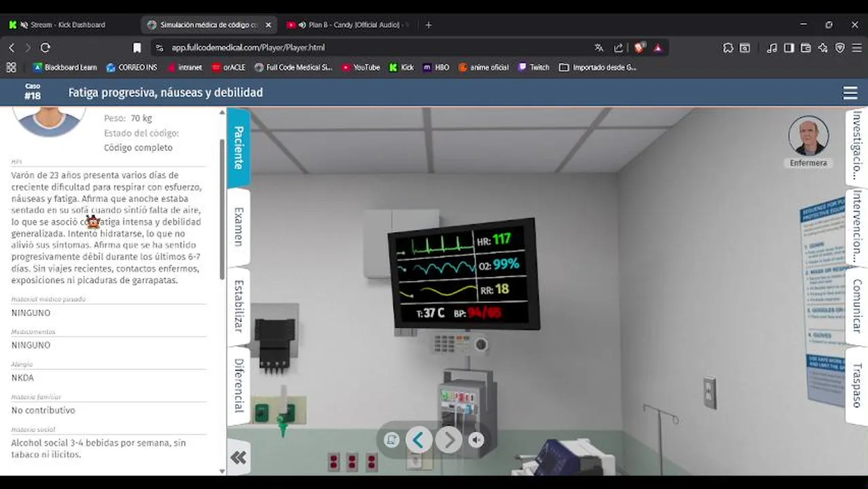This screenshot has width=868, height=489.
Task: Open Brave Shields lion icon
Action: pos(640,48)
